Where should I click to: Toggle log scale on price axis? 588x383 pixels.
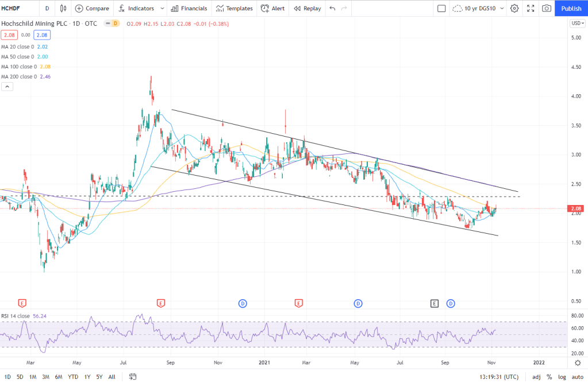(x=562, y=377)
